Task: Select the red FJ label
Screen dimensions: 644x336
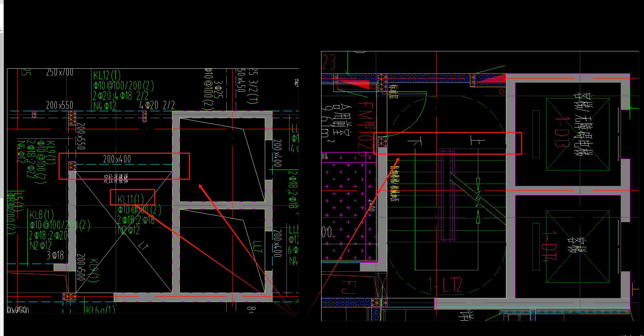Action: [349, 287]
